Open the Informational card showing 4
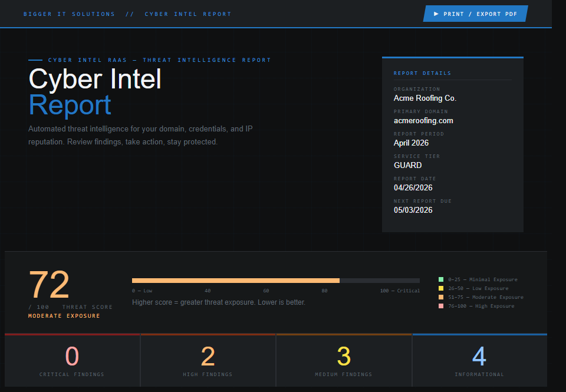Viewport: 566px width, 392px height. pos(480,360)
